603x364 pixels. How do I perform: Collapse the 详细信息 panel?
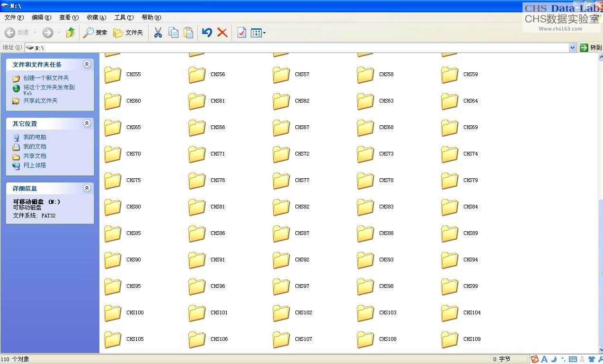tap(87, 188)
